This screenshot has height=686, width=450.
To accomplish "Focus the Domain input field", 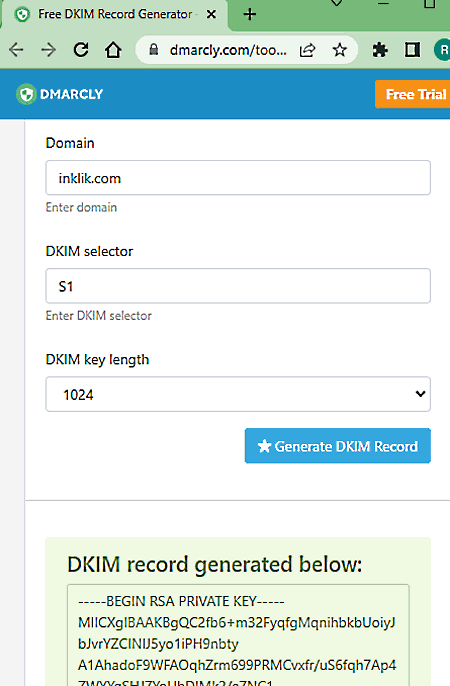I will tap(238, 178).
